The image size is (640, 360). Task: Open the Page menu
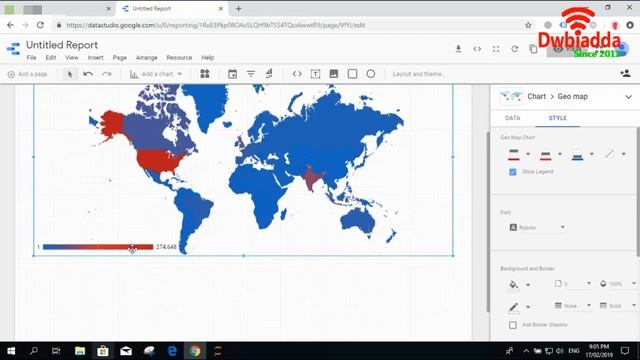pyautogui.click(x=120, y=58)
